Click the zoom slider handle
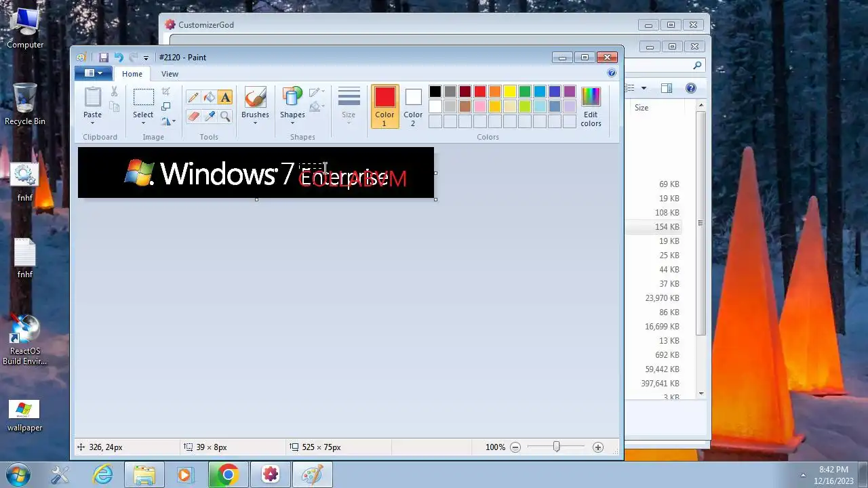Viewport: 868px width, 488px height. tap(556, 447)
